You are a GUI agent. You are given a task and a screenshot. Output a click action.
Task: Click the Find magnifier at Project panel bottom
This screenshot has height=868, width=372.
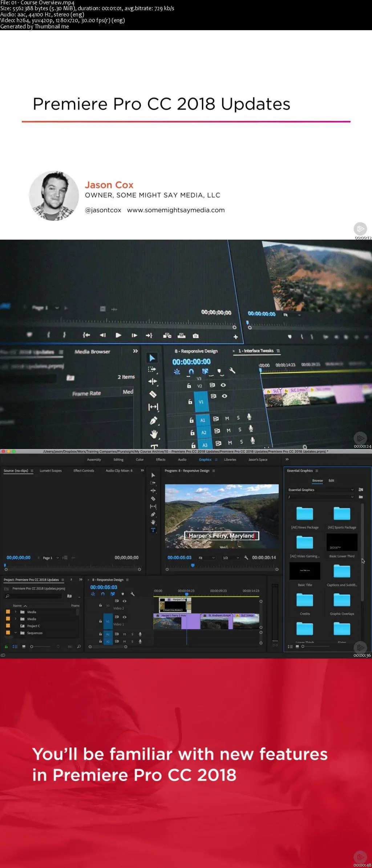79,647
